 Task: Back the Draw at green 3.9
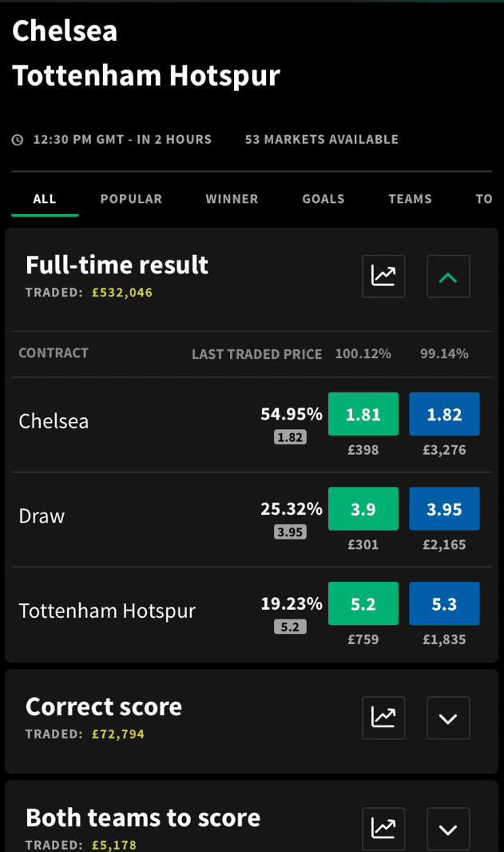(363, 509)
